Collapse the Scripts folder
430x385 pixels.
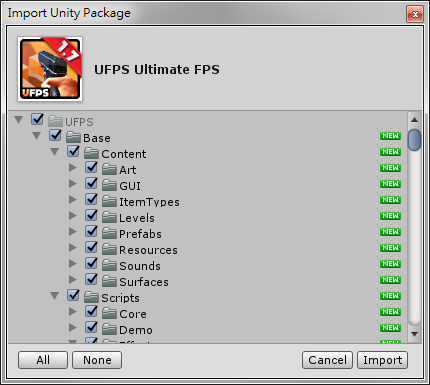pyautogui.click(x=55, y=296)
